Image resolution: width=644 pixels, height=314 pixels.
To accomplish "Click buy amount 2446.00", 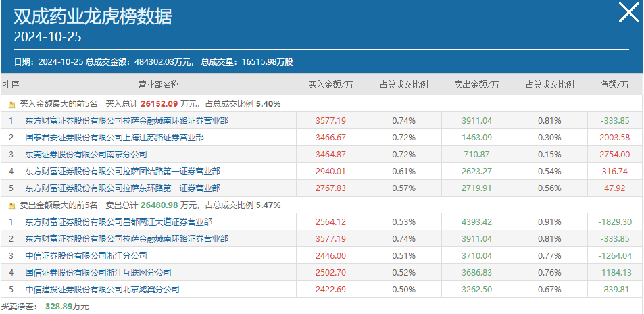I will point(330,256).
